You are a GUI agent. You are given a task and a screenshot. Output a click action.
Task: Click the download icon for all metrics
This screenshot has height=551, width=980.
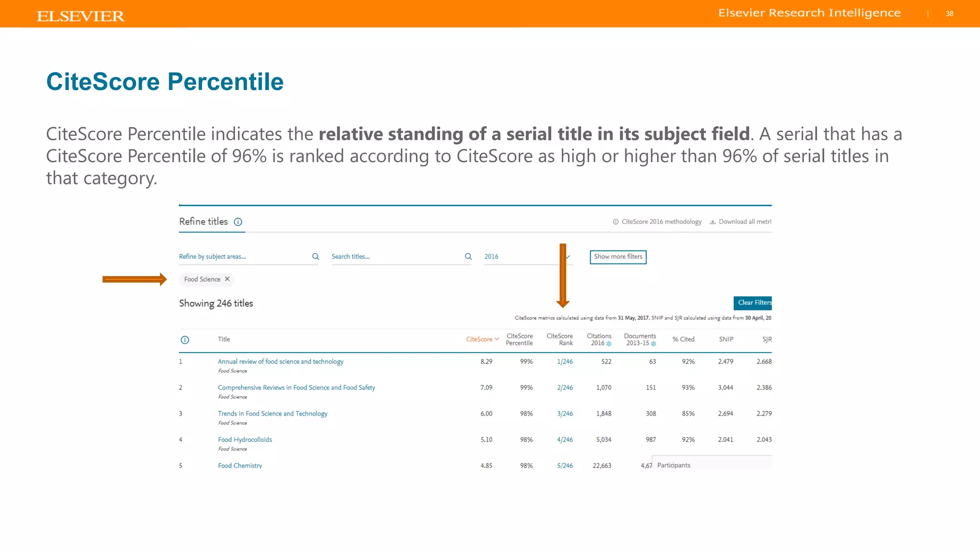point(713,222)
